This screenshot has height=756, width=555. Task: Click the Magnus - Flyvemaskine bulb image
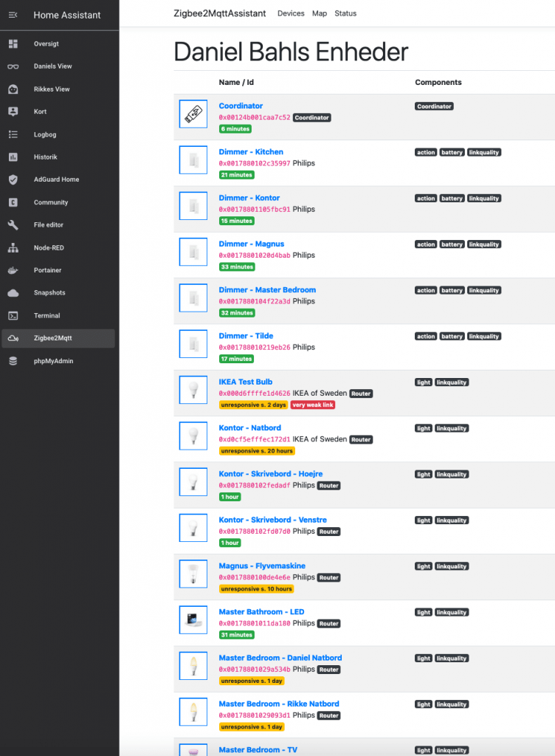coord(193,574)
